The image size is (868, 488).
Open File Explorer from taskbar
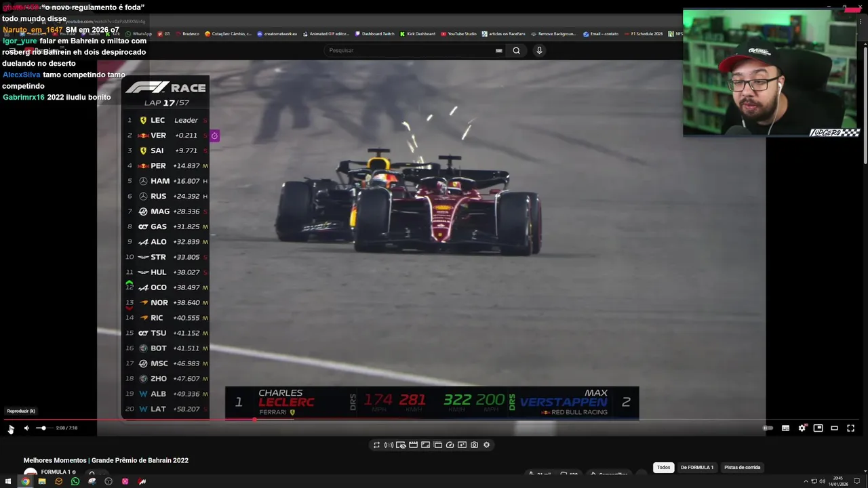(x=42, y=481)
